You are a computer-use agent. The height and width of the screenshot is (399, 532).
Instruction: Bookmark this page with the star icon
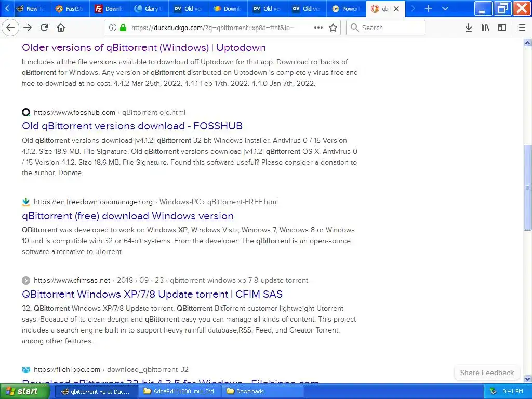[333, 28]
